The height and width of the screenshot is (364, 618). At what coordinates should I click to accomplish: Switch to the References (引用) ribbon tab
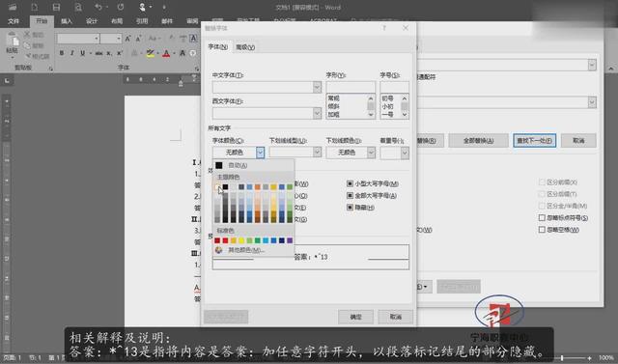coord(142,21)
